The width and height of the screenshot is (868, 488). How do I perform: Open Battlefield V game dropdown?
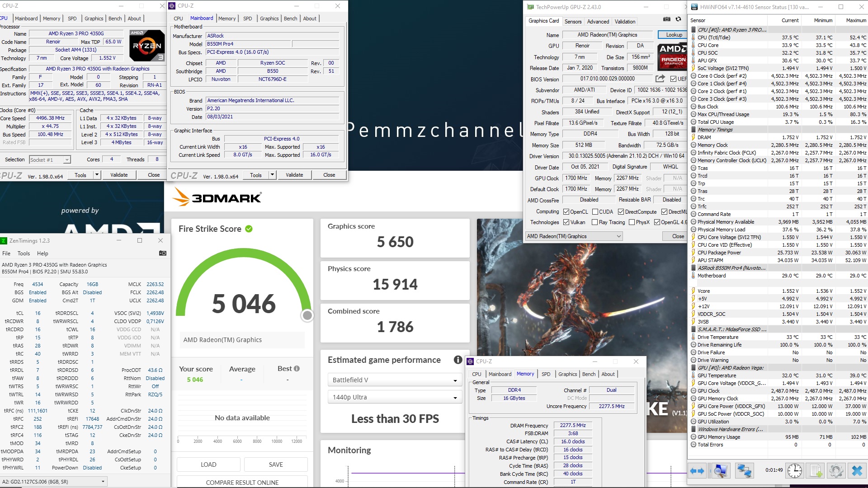point(395,380)
